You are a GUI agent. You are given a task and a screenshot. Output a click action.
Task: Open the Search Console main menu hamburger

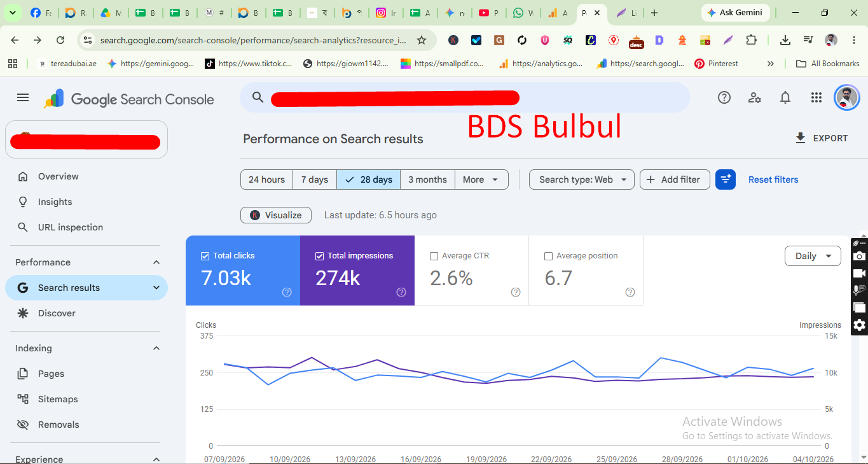click(x=23, y=97)
